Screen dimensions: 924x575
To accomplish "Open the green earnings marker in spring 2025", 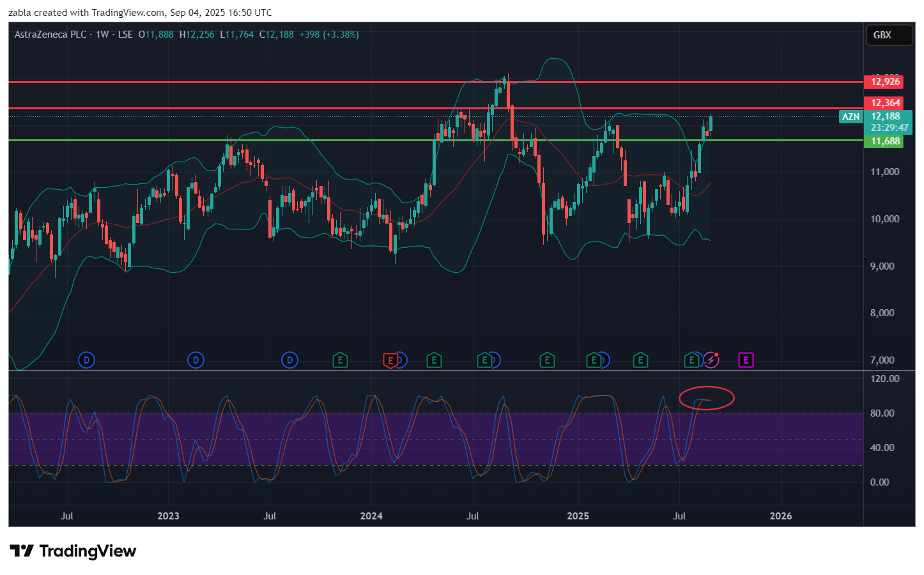I will pyautogui.click(x=640, y=360).
